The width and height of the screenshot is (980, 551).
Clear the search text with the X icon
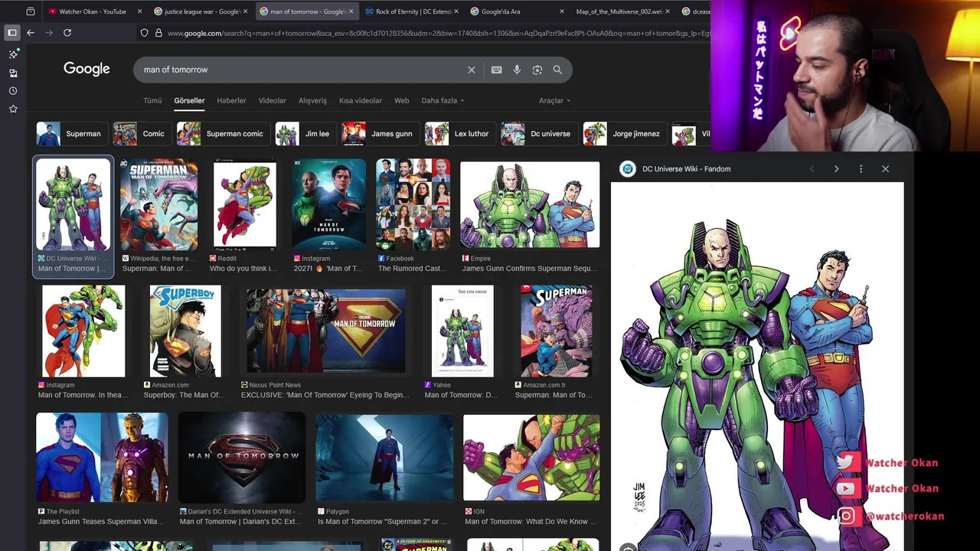[472, 70]
